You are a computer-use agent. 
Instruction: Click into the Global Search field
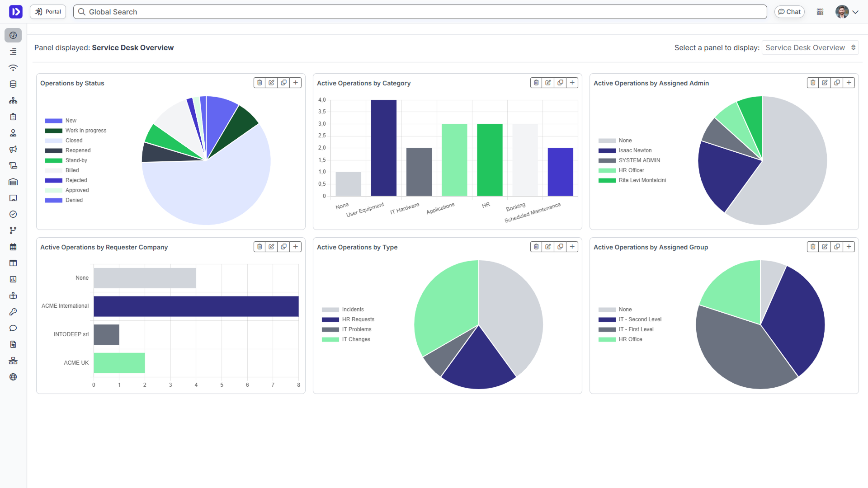click(x=420, y=12)
